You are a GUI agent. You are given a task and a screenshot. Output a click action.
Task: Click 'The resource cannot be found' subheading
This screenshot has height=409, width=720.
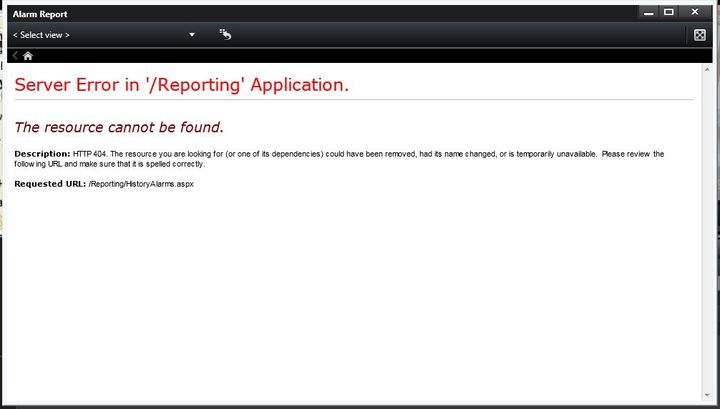click(119, 127)
